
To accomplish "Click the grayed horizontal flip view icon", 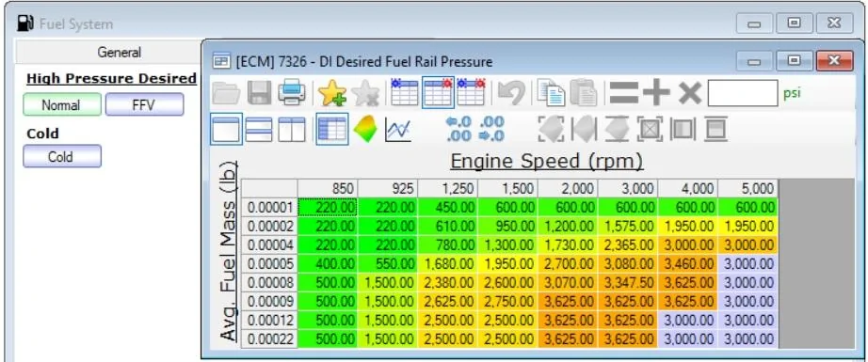I will click(x=584, y=130).
